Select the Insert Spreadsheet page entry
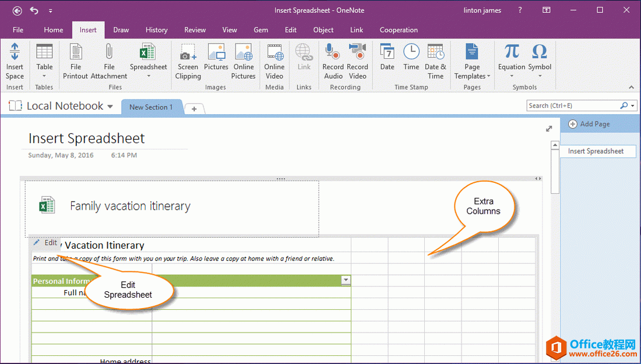This screenshot has height=364, width=641. coord(597,151)
